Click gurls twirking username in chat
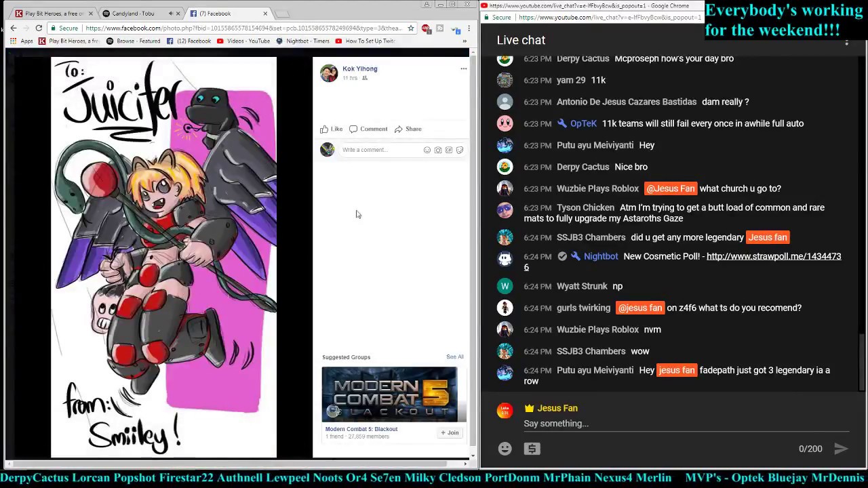Image resolution: width=868 pixels, height=488 pixels. click(x=584, y=308)
